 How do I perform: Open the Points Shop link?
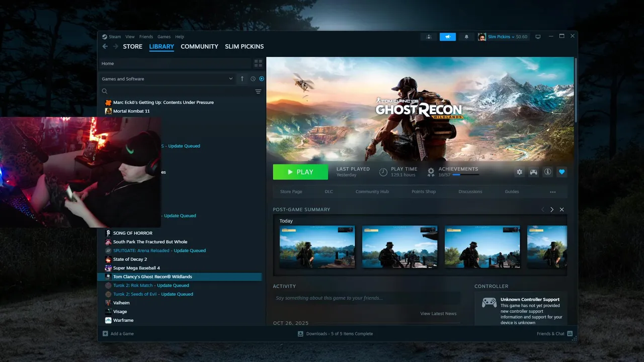tap(424, 192)
